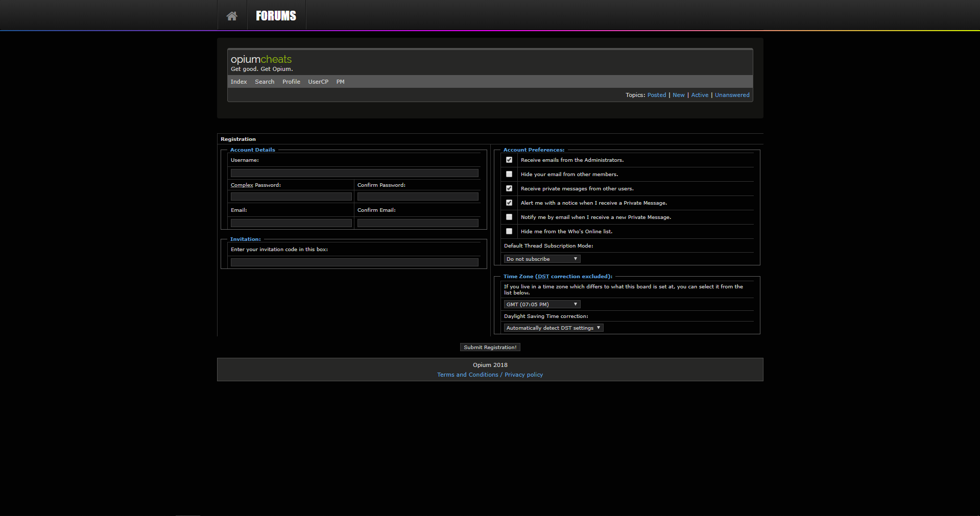Viewport: 980px width, 516px height.
Task: Enable Hide your email from other members
Action: [x=509, y=174]
